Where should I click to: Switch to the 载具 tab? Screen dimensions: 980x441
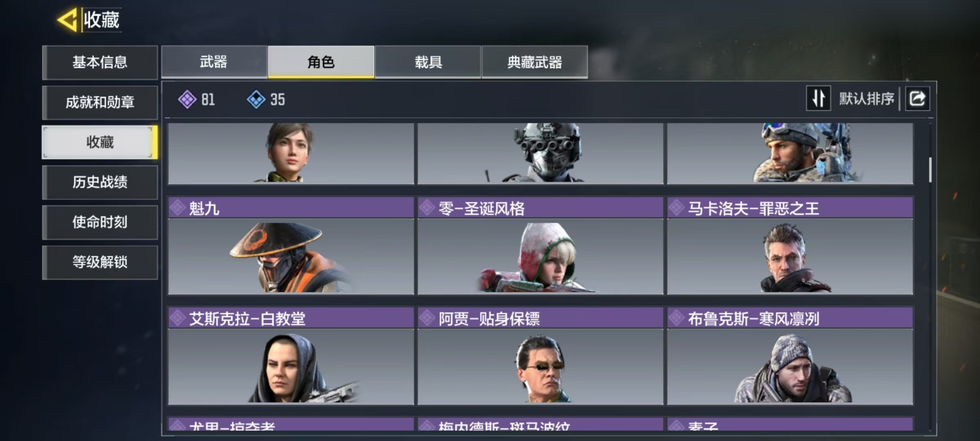428,62
